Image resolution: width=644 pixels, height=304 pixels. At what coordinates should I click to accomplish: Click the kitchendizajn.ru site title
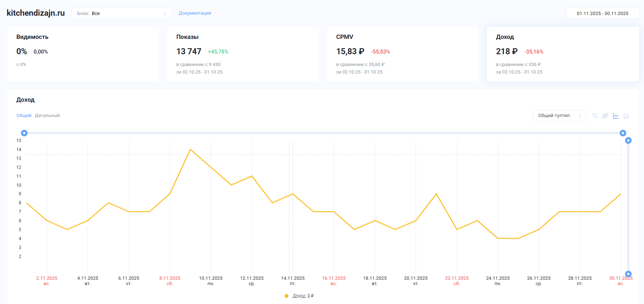pyautogui.click(x=36, y=13)
